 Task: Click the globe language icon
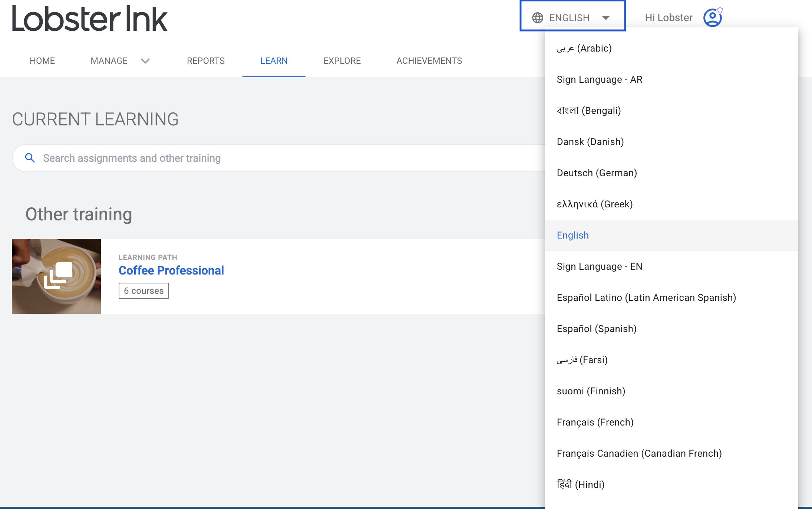pyautogui.click(x=538, y=18)
